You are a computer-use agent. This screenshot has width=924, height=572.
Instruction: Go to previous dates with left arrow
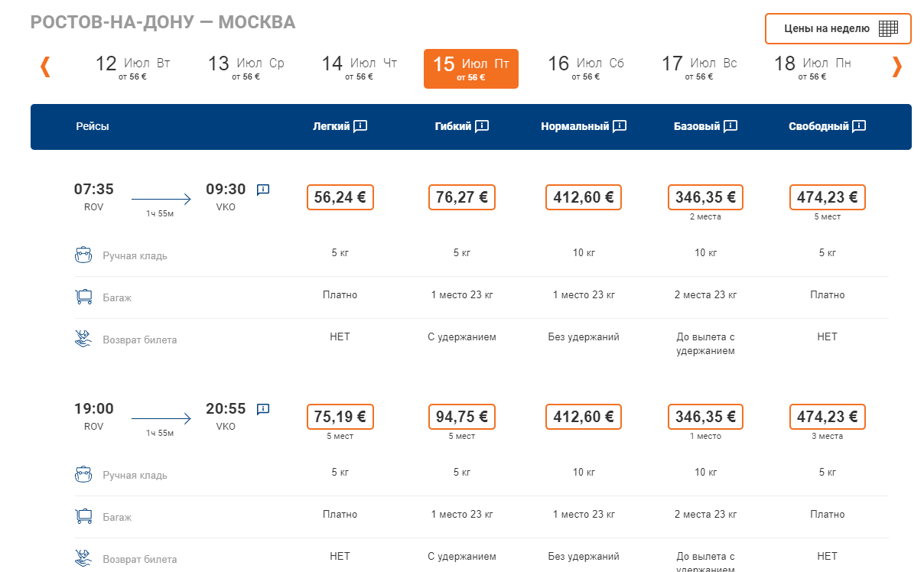click(x=45, y=67)
